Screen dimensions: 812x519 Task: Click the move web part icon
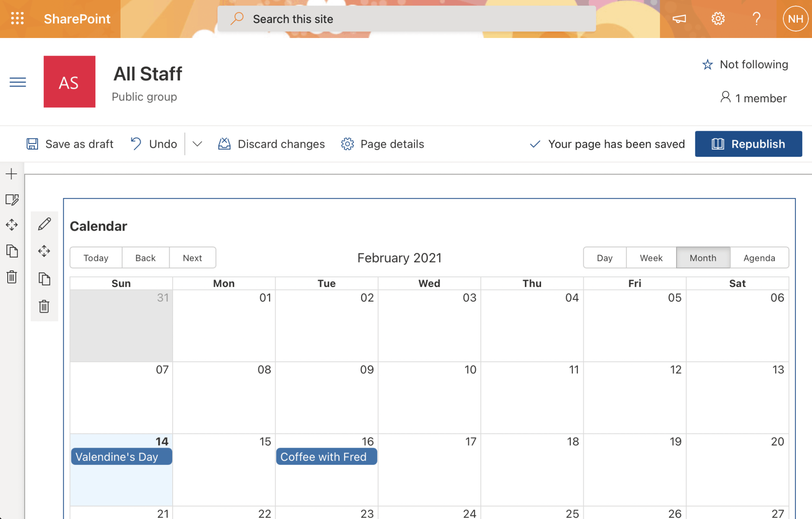pyautogui.click(x=44, y=251)
